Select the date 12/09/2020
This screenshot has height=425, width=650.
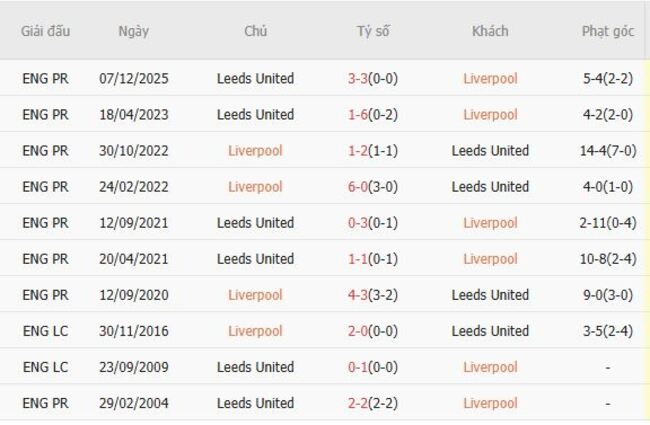133,295
